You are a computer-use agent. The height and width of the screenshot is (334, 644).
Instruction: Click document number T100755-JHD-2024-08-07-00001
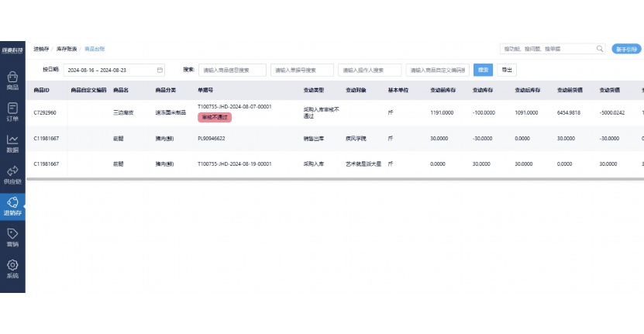click(x=235, y=106)
